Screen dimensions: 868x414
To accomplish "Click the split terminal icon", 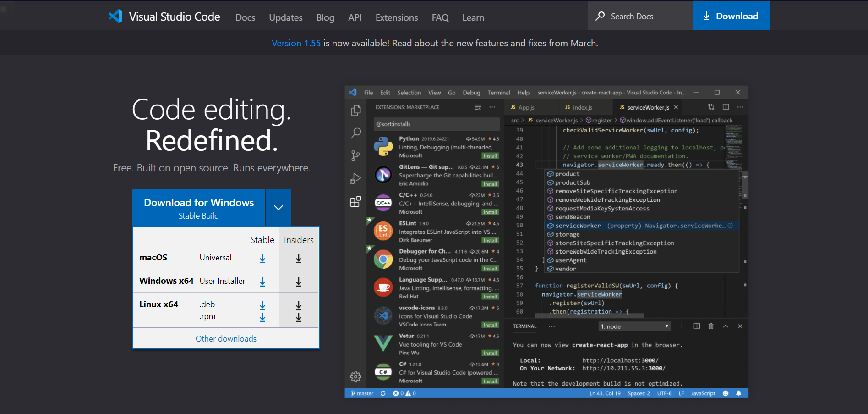I will (x=697, y=326).
